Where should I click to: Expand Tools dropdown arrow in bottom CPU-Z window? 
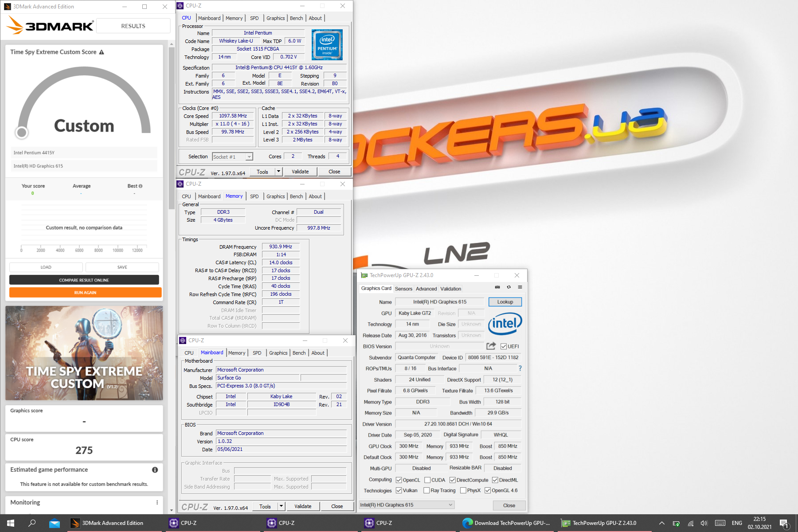click(x=282, y=506)
